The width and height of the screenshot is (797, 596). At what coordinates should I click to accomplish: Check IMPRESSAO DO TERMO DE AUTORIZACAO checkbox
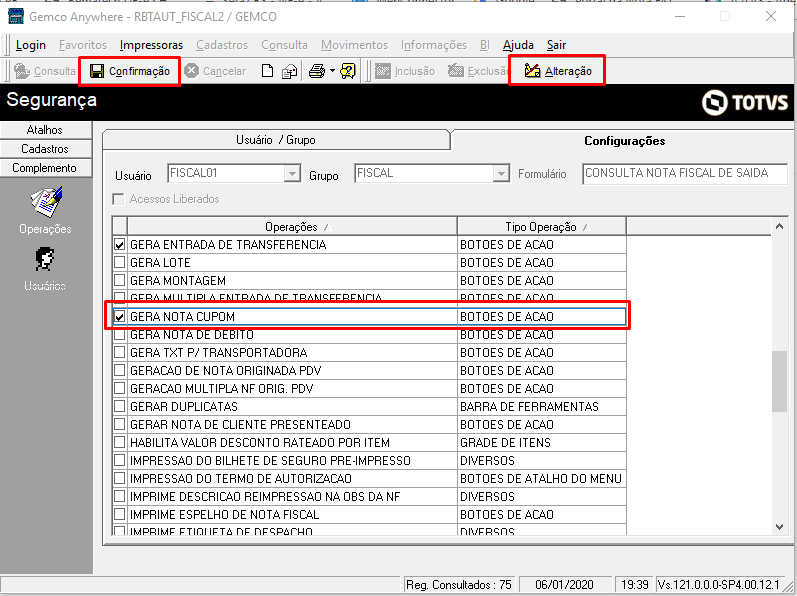click(x=119, y=479)
